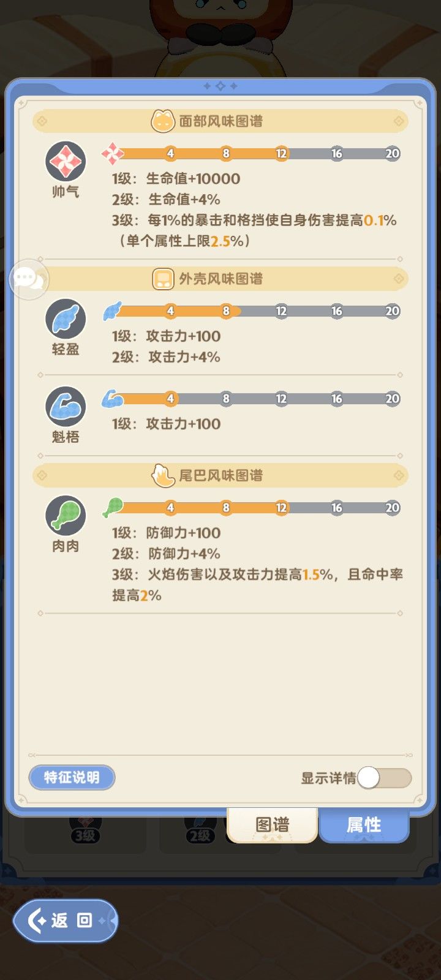441x980 pixels.
Task: Tap the 肉肉 drumstick trait icon
Action: (66, 516)
